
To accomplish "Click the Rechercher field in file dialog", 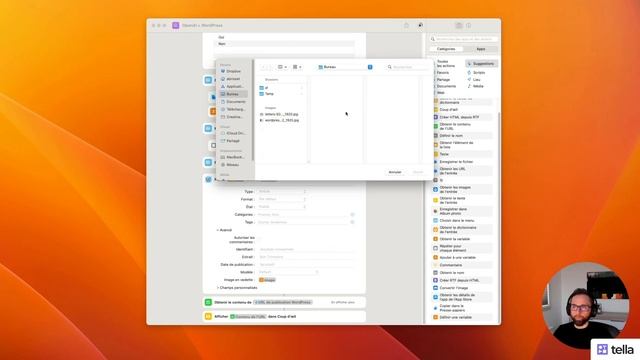I will coord(407,67).
